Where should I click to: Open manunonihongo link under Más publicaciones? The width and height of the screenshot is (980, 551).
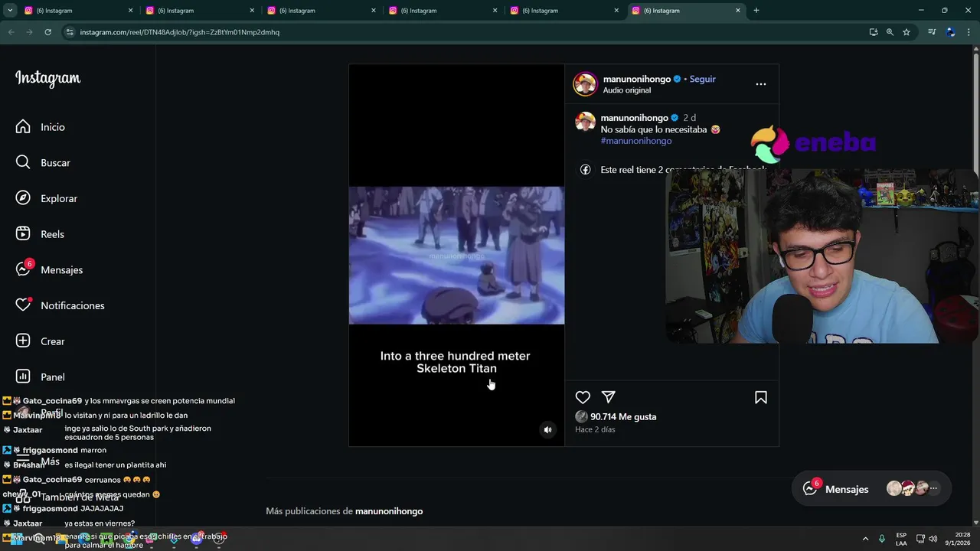[x=389, y=511]
